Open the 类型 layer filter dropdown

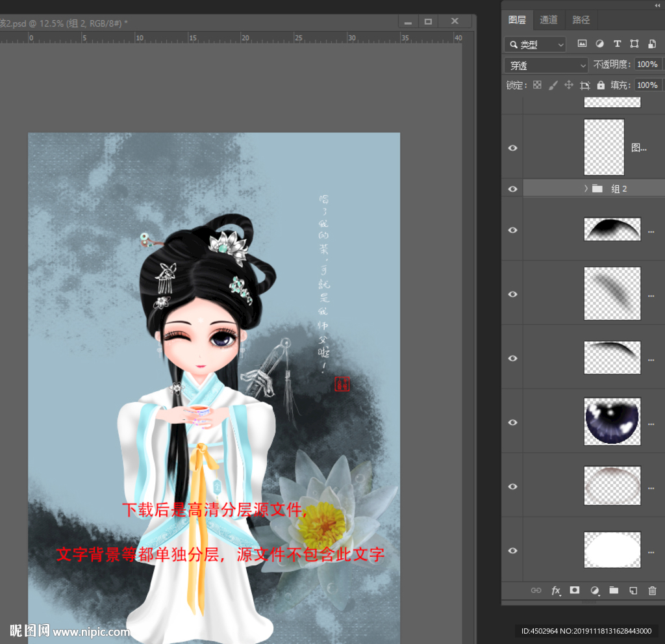coord(535,44)
